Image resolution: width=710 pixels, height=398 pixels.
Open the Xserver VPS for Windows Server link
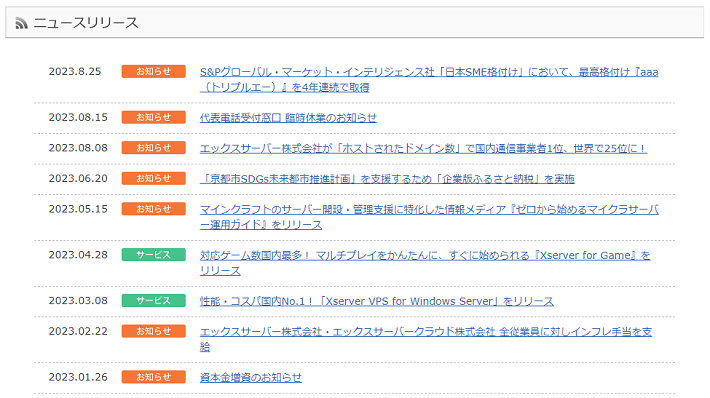[x=377, y=301]
